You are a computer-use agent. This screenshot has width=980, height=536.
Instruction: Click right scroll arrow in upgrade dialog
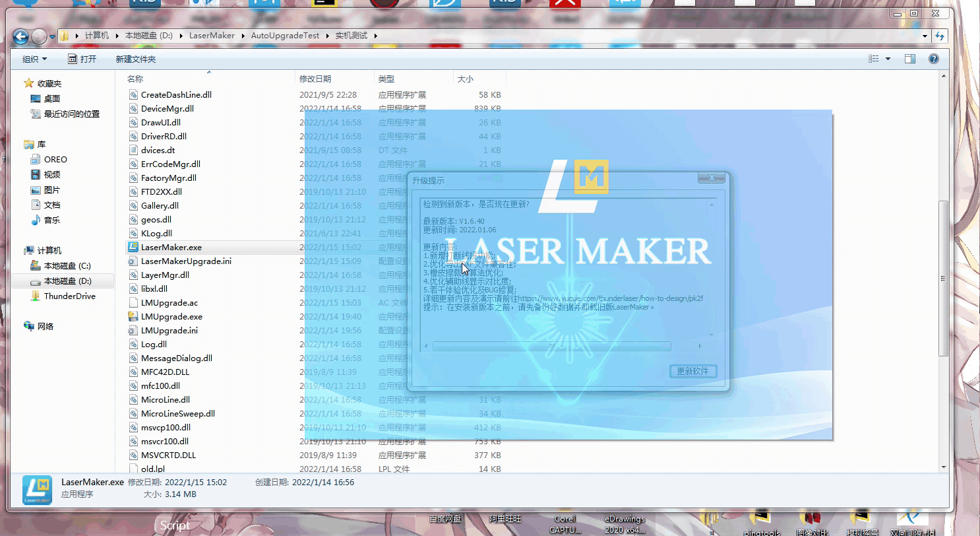click(x=700, y=346)
